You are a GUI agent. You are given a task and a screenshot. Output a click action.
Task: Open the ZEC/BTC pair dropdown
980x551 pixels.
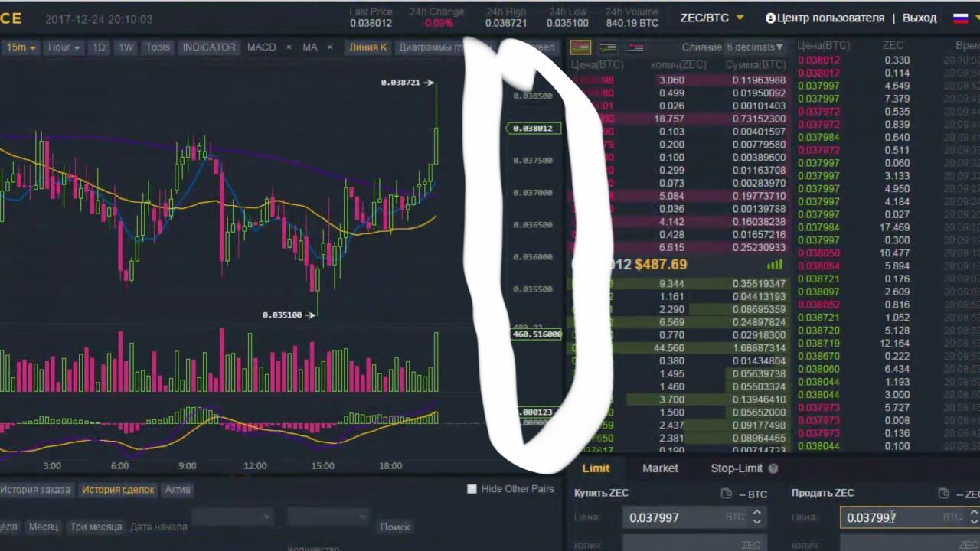711,18
